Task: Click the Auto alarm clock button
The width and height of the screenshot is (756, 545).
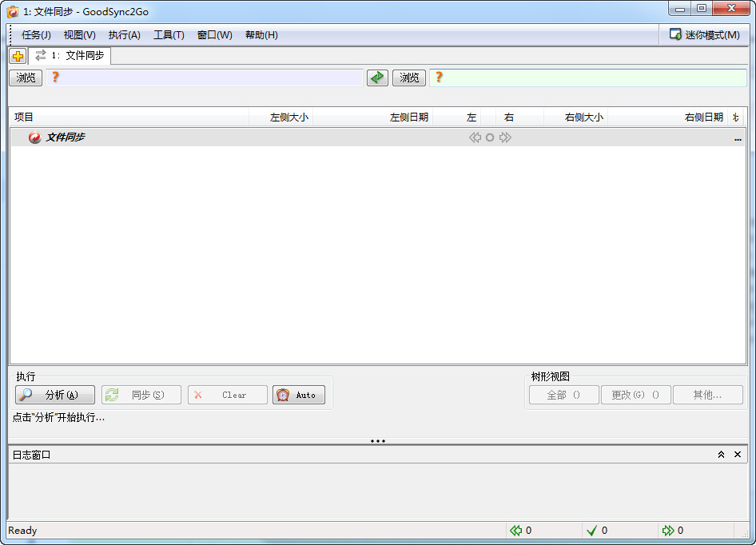Action: coord(299,395)
